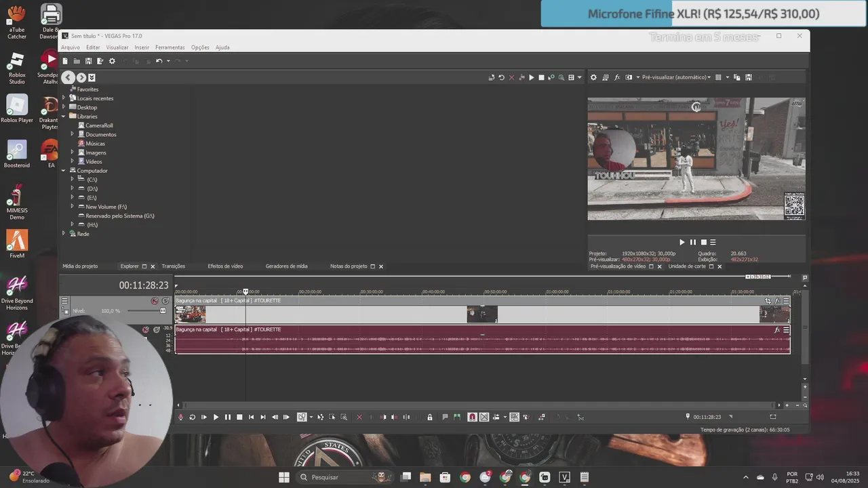
Task: Mute the audio track
Action: [x=145, y=330]
